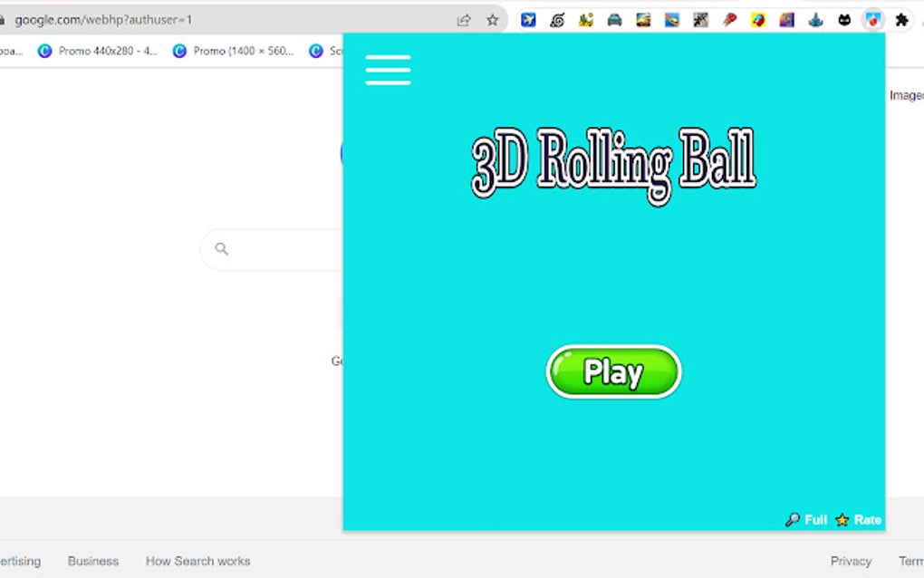
Task: Click the Full screen magnifier icon
Action: click(x=793, y=519)
